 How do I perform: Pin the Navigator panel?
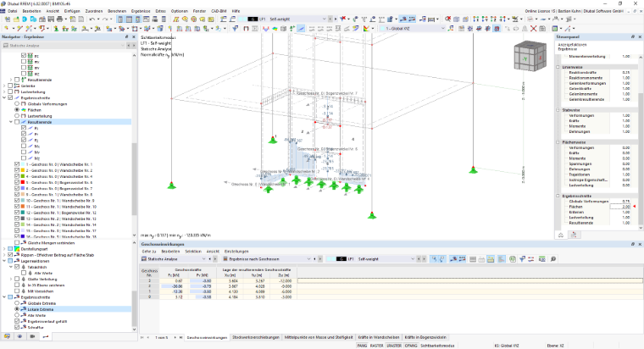coord(126,37)
